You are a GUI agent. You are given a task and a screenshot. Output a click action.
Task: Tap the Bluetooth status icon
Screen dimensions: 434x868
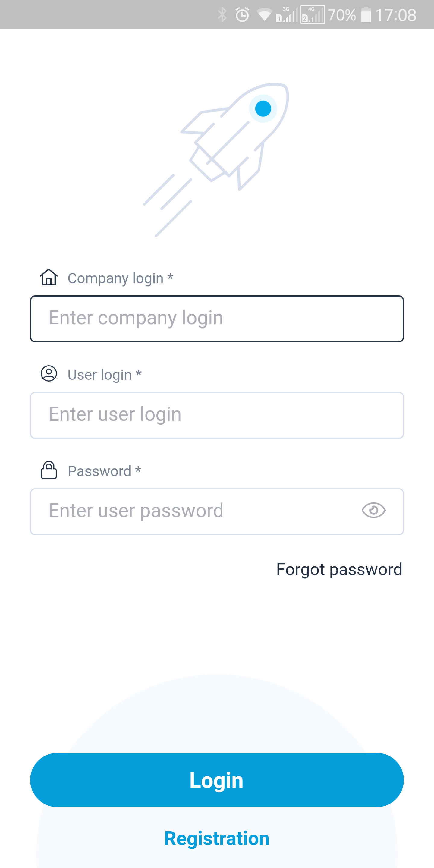pos(222,15)
